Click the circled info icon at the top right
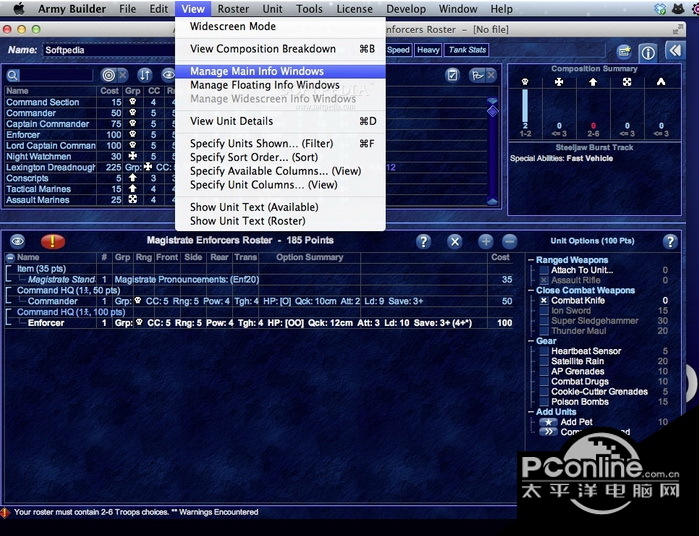The height and width of the screenshot is (536, 699). pyautogui.click(x=648, y=53)
